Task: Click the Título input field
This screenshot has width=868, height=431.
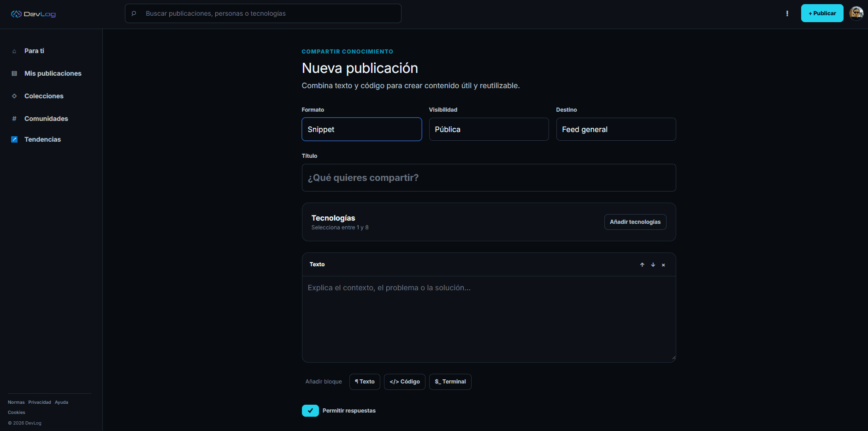Action: point(489,178)
